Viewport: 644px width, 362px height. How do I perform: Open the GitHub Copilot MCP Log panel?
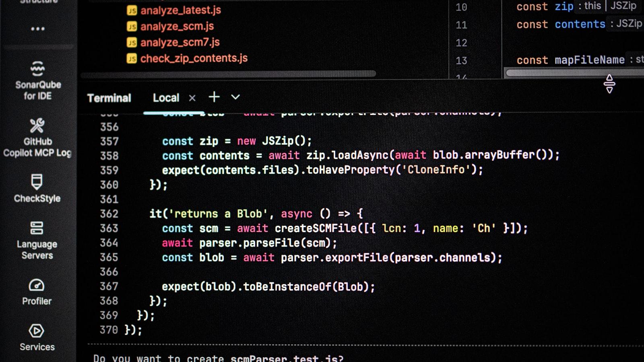(x=37, y=138)
